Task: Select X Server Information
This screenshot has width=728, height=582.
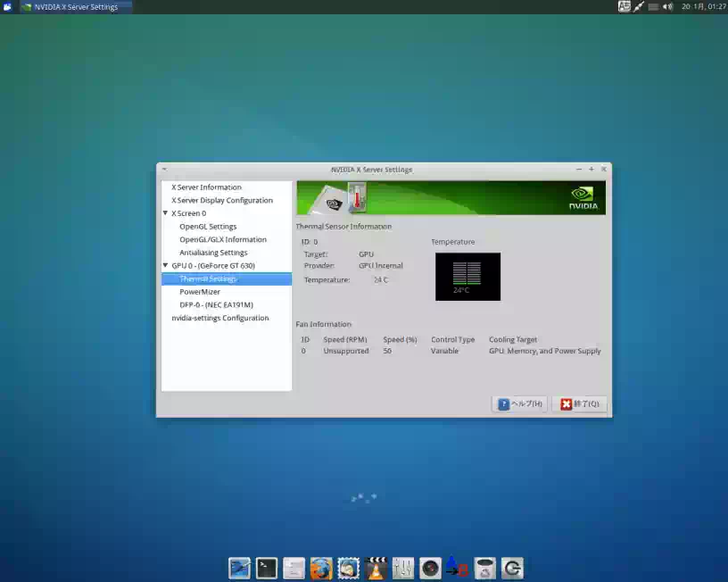Action: pos(207,187)
